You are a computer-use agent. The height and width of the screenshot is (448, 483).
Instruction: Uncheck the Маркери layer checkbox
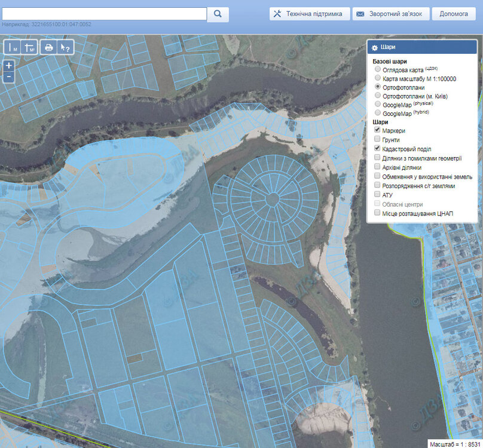(x=377, y=130)
